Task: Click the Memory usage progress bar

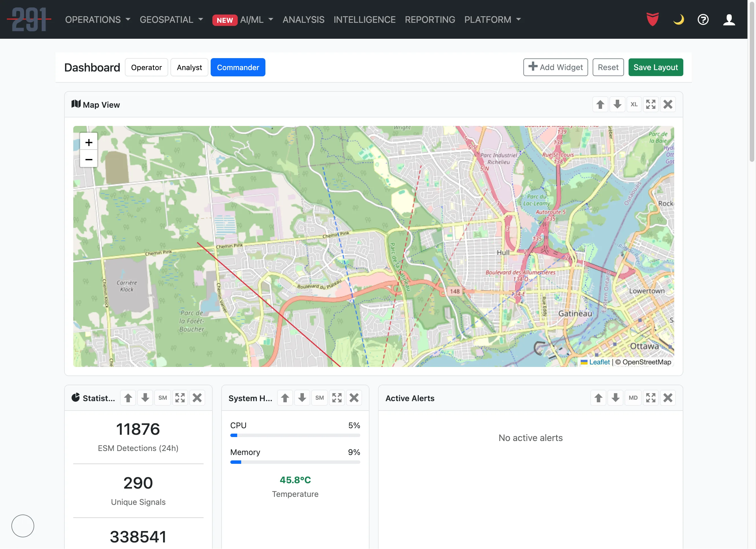Action: 295,462
